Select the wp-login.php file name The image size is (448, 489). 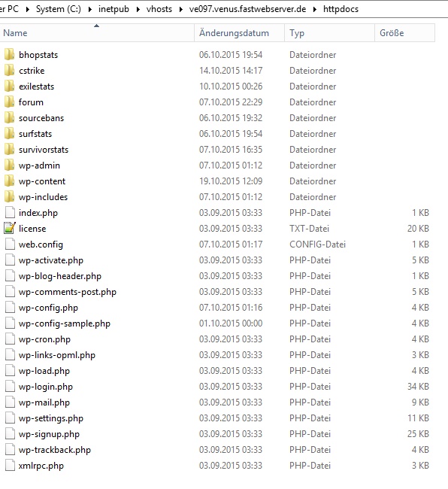46,387
